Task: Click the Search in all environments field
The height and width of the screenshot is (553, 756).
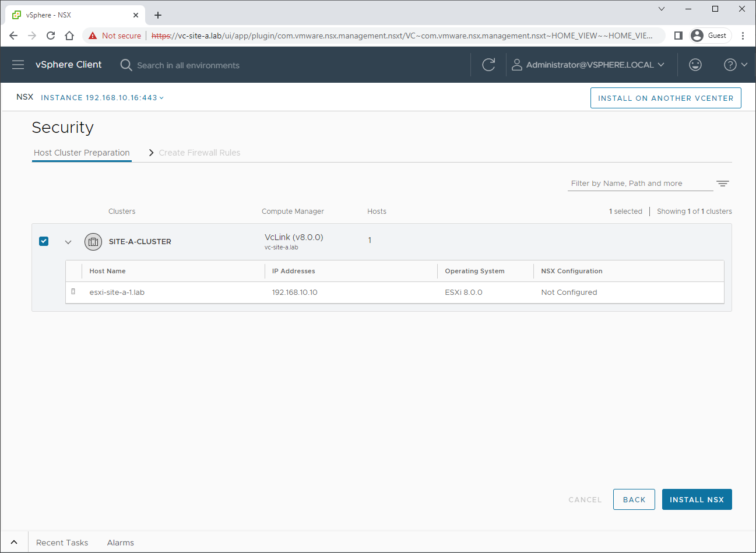Action: point(188,65)
